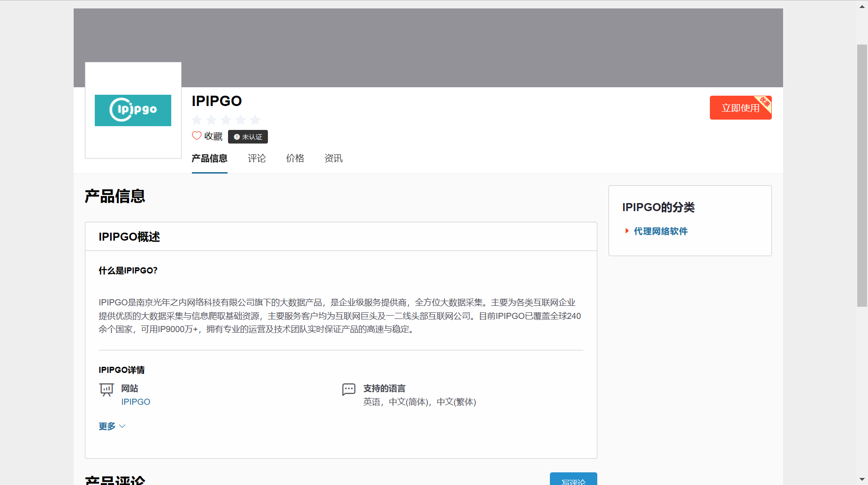Click the red arrow beside 代理网络软件
868x485 pixels.
tap(627, 231)
